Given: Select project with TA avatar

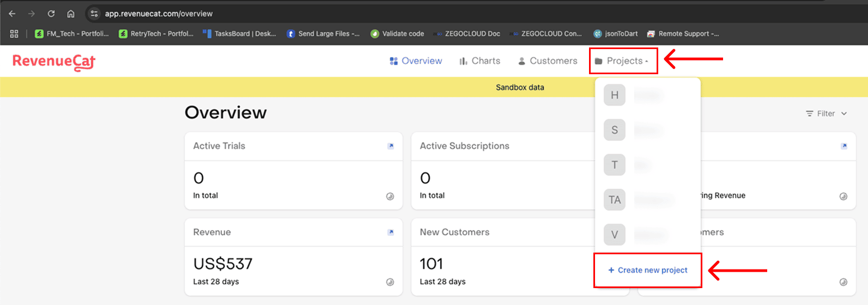Looking at the screenshot, I should pyautogui.click(x=615, y=200).
